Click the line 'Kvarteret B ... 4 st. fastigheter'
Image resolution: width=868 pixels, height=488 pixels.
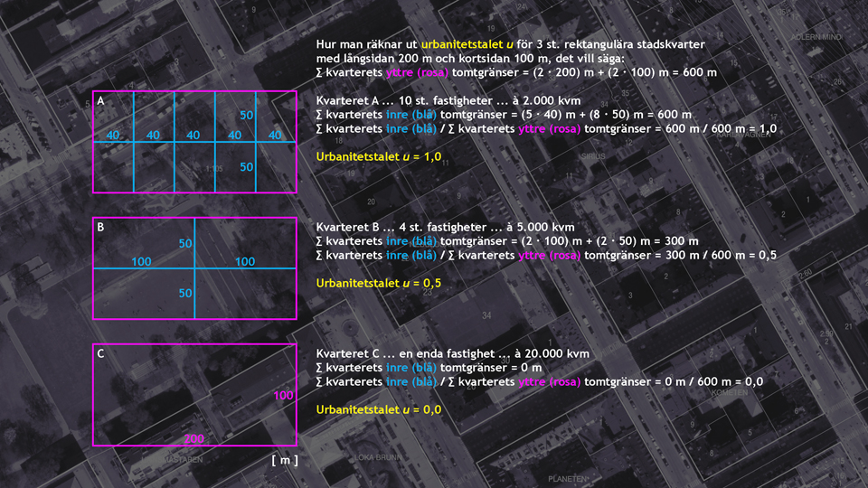(446, 227)
